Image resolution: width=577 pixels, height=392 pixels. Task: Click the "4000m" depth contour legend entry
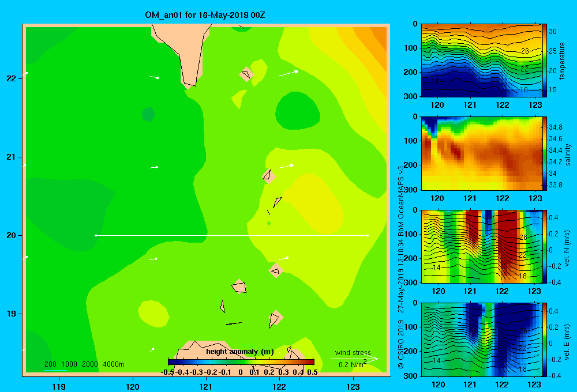113,364
